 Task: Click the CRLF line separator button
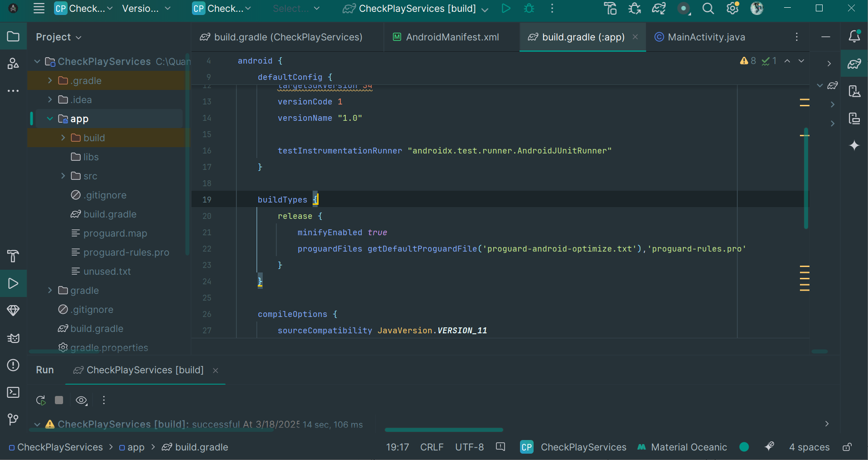click(x=432, y=447)
